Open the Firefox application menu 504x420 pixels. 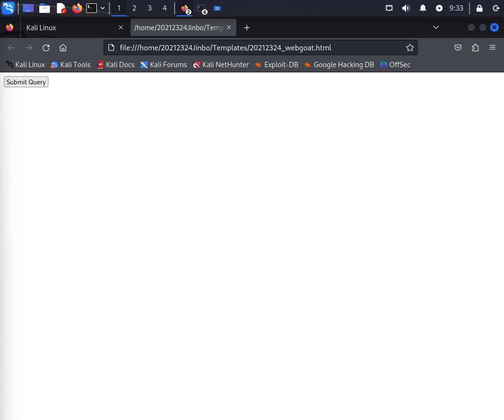[492, 48]
